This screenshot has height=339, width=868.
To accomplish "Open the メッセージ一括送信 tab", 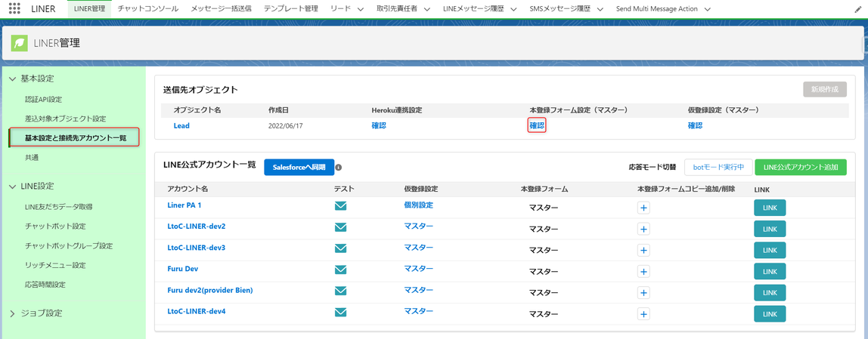I will click(221, 9).
